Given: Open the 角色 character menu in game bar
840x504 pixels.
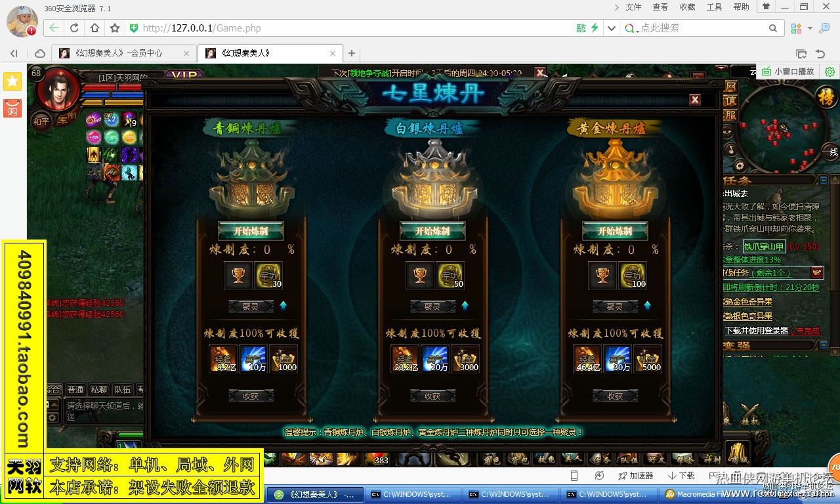Looking at the screenshot, I should click(492, 459).
